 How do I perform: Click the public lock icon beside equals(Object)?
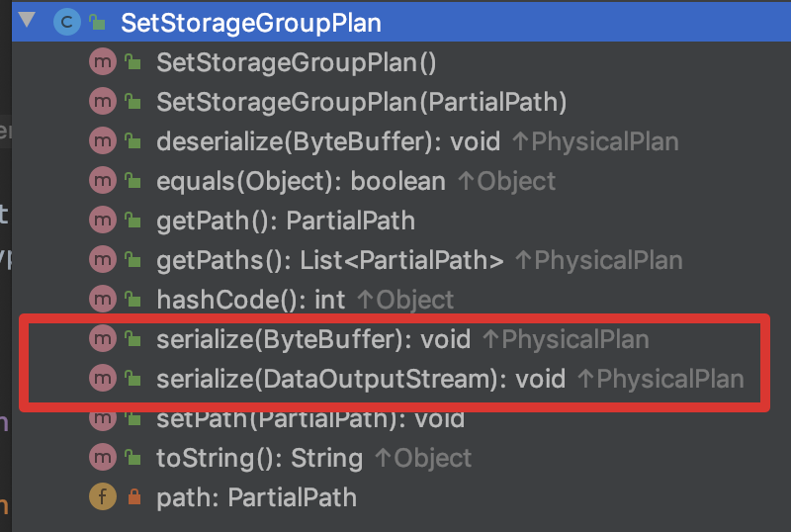[x=132, y=181]
